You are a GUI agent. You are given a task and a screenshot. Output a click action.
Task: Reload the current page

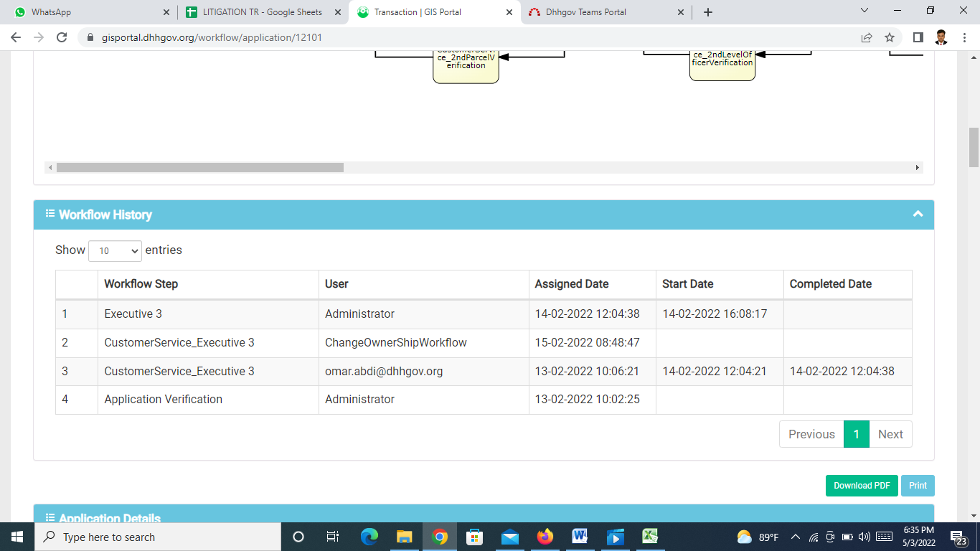click(62, 37)
